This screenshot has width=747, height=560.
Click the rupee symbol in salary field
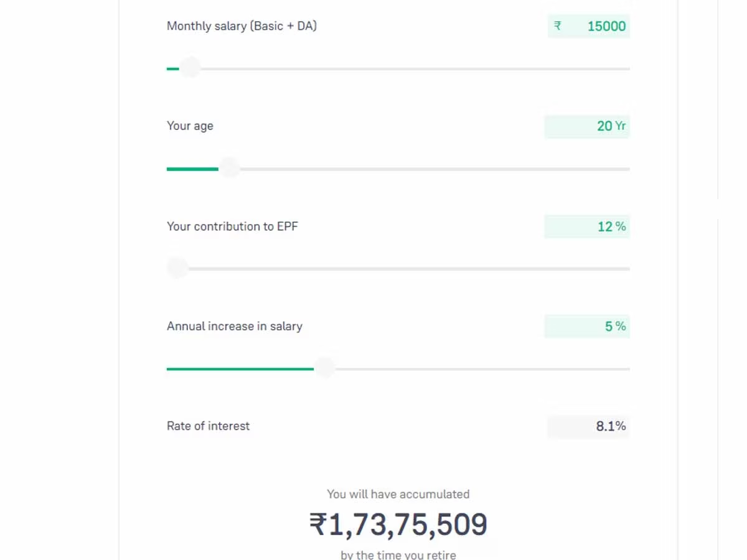tap(558, 26)
